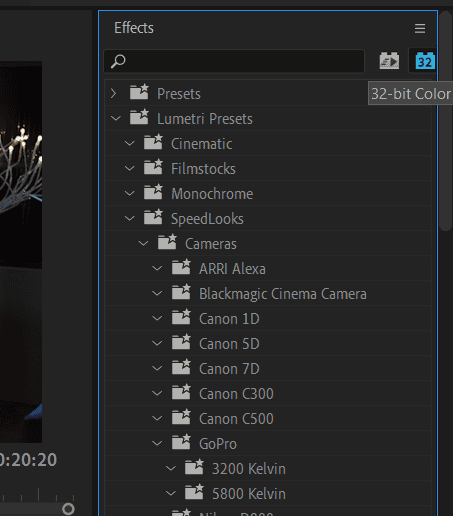This screenshot has height=516, width=453.
Task: Select the ARRI Alexa label
Action: pyautogui.click(x=232, y=269)
